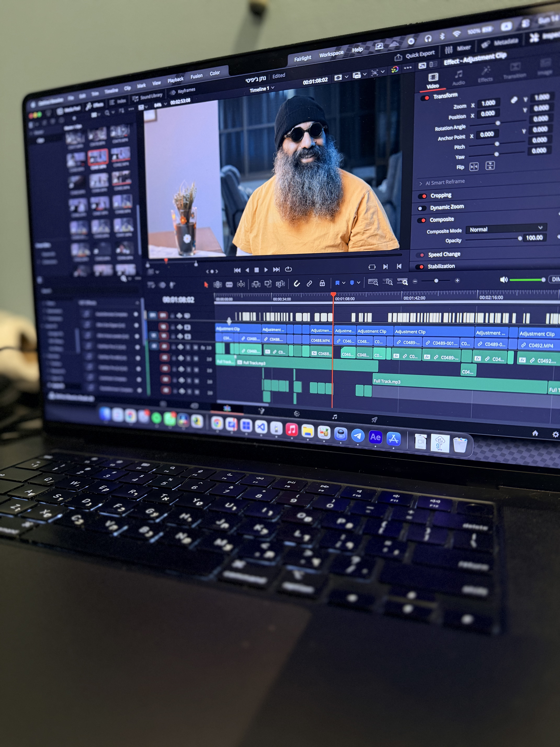Image resolution: width=560 pixels, height=747 pixels.
Task: Turn off the Stabilization toggle
Action: 420,267
